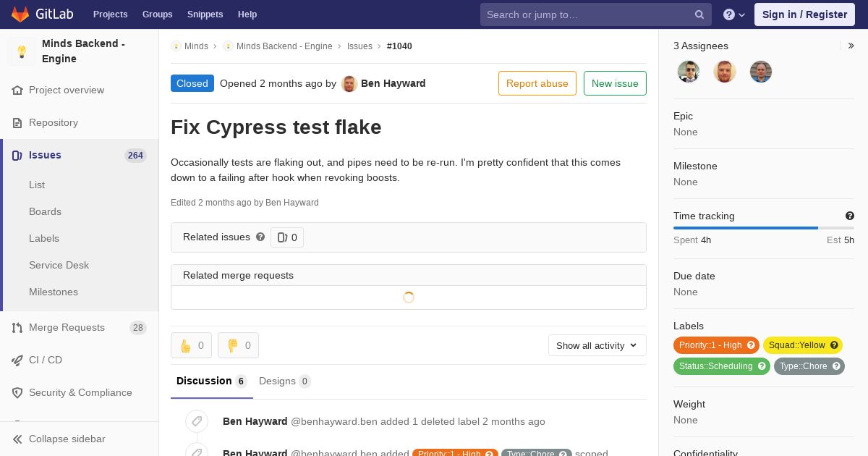Open Labels in sidebar
The height and width of the screenshot is (456, 868).
(44, 238)
